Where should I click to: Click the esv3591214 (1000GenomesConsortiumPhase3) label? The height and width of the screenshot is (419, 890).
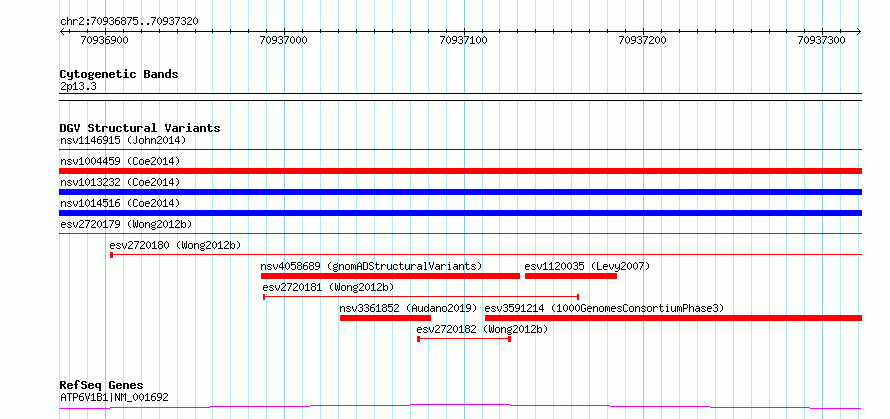(604, 308)
